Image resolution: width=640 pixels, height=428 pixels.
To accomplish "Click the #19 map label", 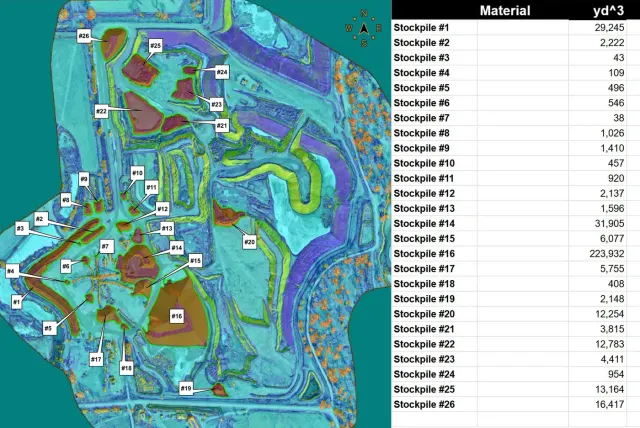I will pos(186,388).
